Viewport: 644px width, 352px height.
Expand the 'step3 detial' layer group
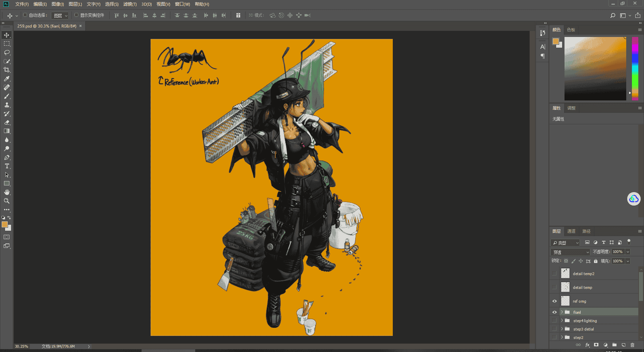562,329
